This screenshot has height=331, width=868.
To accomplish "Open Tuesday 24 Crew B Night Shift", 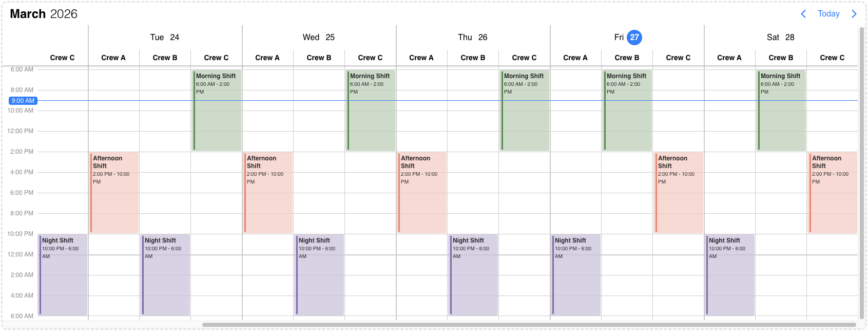I will pos(165,274).
